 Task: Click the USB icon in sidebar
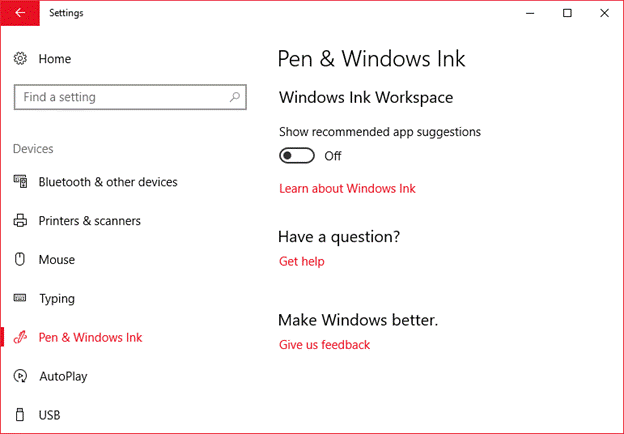pos(20,414)
